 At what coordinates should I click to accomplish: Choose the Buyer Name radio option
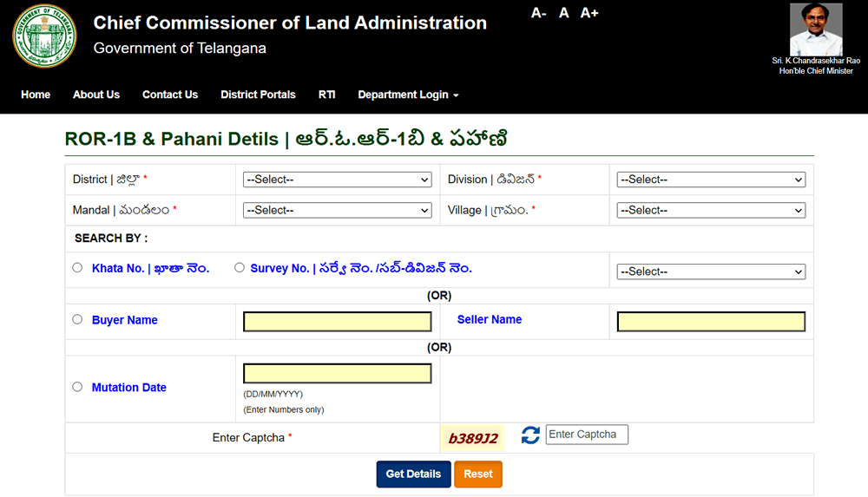point(77,319)
